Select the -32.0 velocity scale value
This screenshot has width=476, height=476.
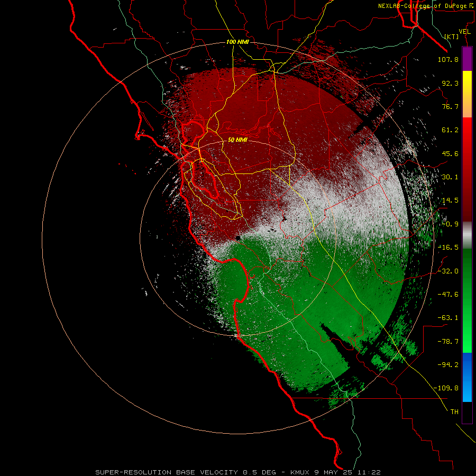point(448,271)
